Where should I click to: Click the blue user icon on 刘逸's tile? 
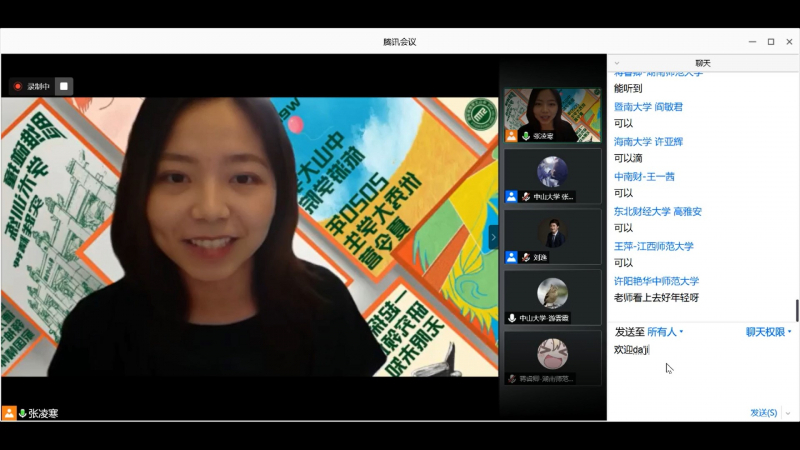[x=512, y=257]
